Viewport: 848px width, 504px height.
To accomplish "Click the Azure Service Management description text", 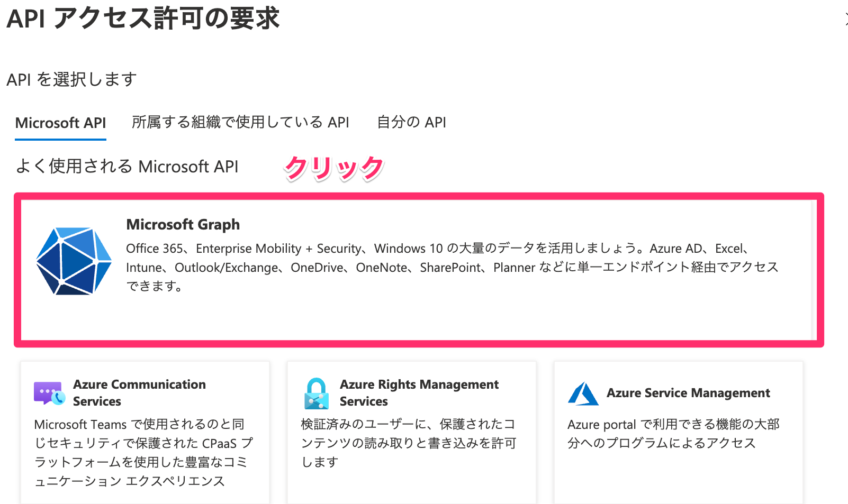I will pos(673,434).
